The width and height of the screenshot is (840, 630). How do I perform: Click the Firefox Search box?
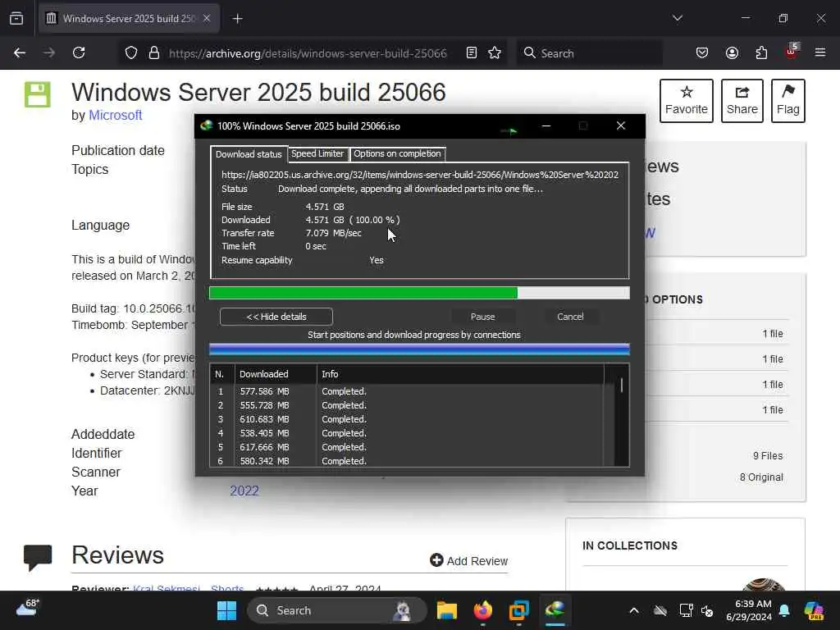coord(589,53)
